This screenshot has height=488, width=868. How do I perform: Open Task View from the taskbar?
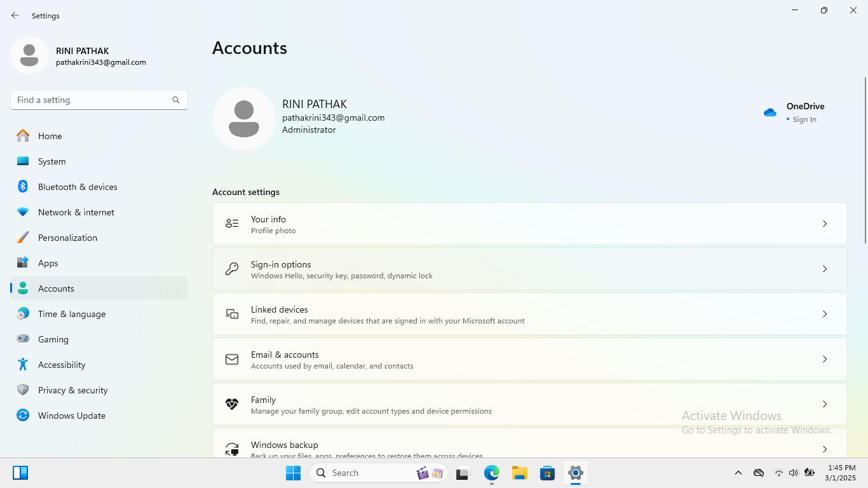click(x=462, y=473)
